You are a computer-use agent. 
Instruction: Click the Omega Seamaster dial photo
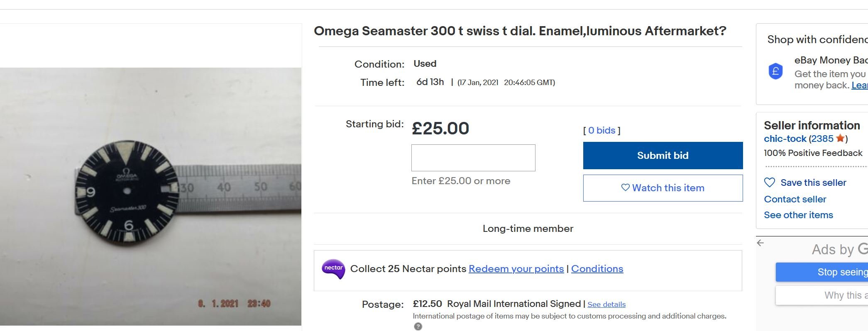tap(150, 196)
